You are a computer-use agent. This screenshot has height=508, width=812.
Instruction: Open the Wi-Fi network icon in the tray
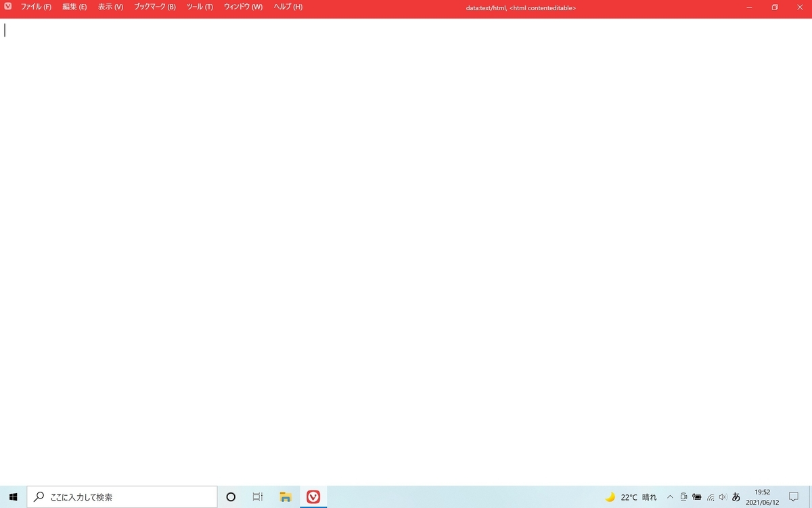710,496
